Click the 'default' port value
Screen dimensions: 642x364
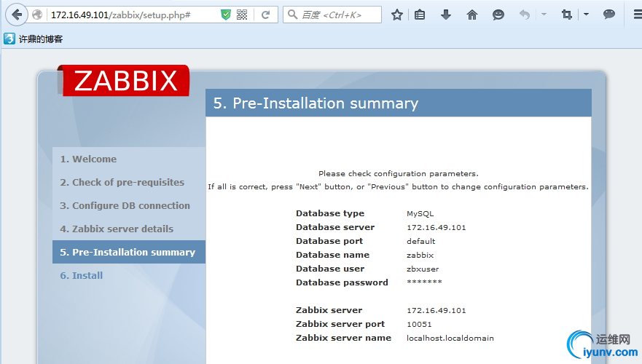pyautogui.click(x=421, y=241)
